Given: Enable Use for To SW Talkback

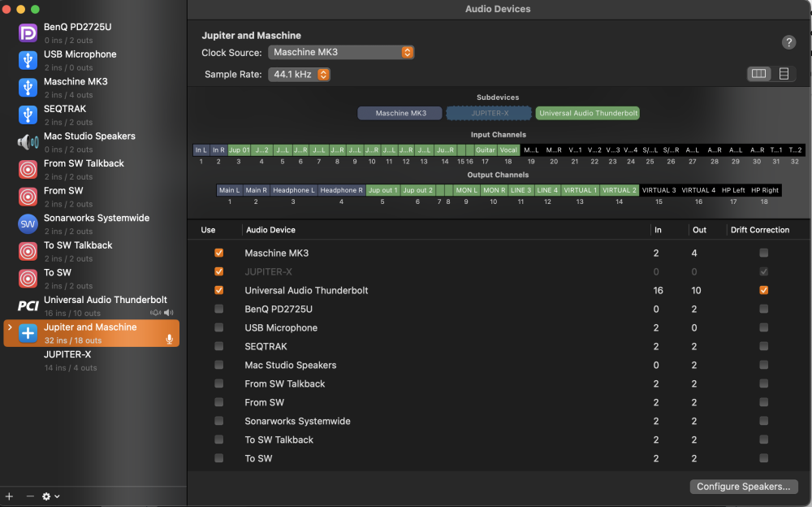Looking at the screenshot, I should click(219, 440).
